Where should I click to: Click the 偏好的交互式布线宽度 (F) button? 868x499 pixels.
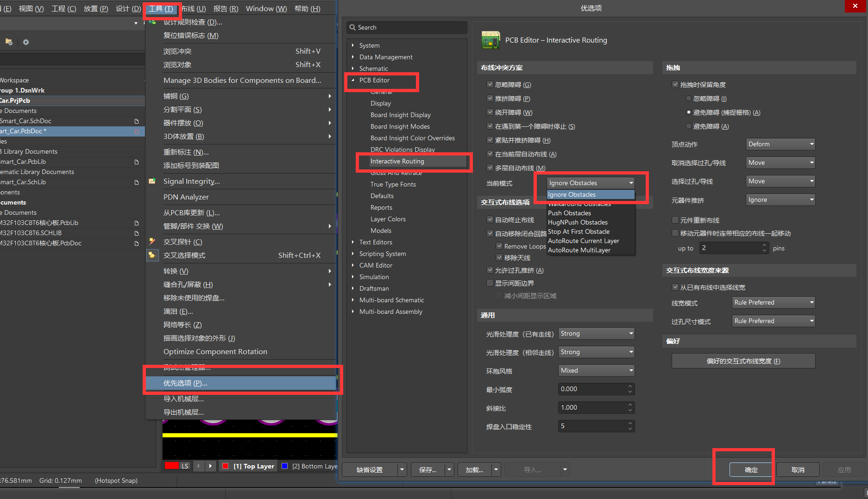pyautogui.click(x=743, y=361)
